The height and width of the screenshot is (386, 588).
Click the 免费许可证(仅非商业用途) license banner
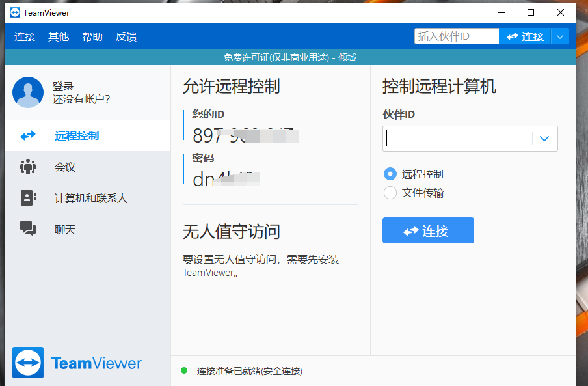pyautogui.click(x=290, y=57)
